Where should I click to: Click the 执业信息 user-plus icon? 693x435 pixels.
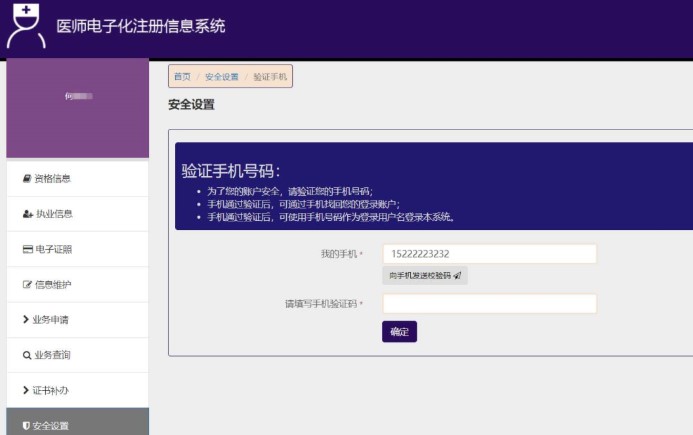point(27,214)
